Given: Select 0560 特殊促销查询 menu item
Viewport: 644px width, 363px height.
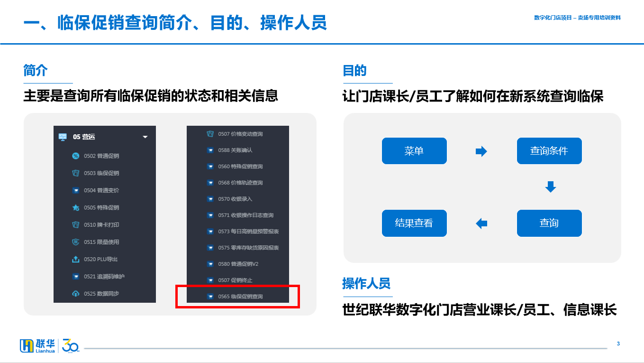Looking at the screenshot, I should [238, 167].
